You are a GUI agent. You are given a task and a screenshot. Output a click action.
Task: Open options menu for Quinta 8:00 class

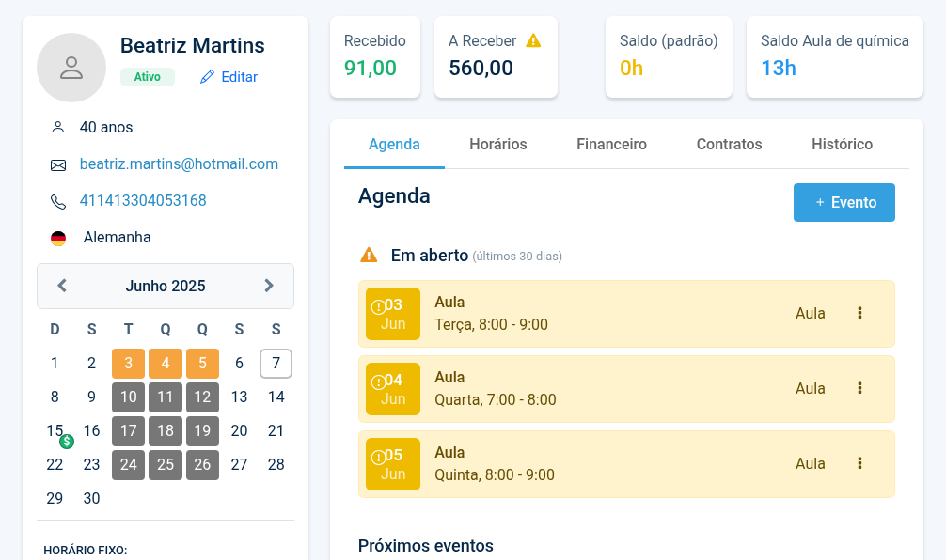click(859, 463)
